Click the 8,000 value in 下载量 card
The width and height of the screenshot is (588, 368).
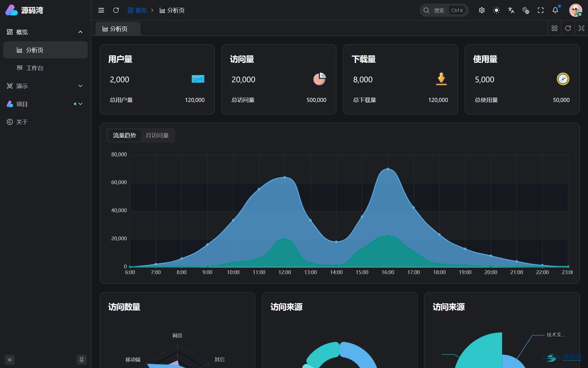pos(363,79)
